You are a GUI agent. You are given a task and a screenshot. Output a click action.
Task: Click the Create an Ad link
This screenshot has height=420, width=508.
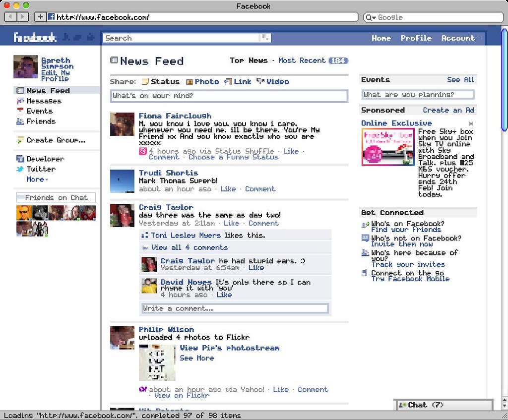(x=448, y=110)
